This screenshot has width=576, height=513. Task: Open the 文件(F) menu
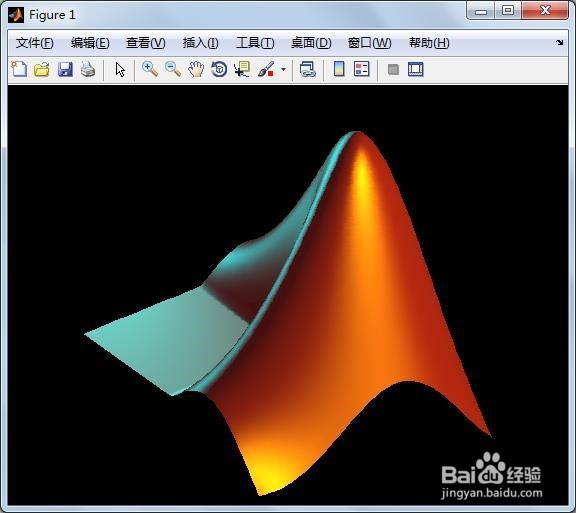[x=35, y=43]
